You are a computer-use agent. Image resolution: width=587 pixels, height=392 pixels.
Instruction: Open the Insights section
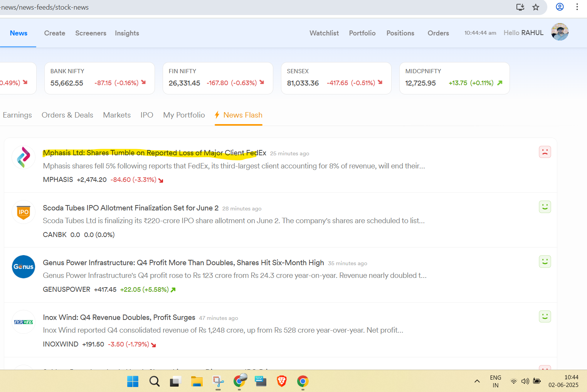point(127,33)
